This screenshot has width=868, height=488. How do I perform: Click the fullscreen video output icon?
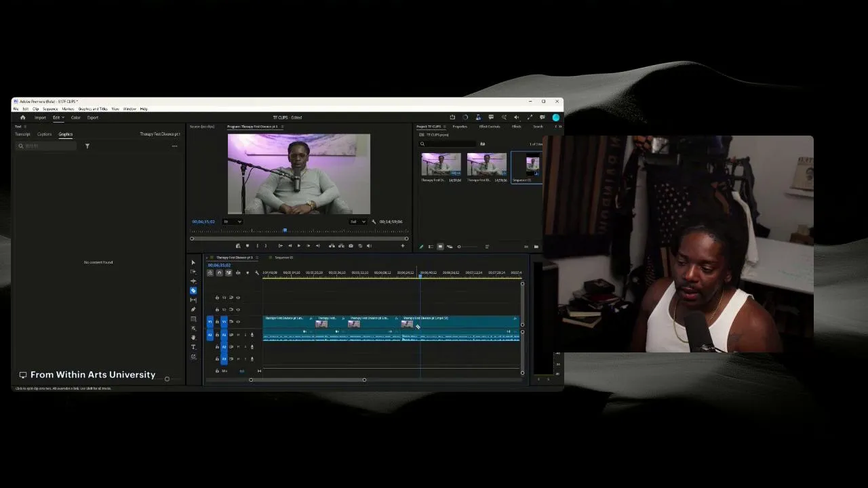[x=530, y=117]
